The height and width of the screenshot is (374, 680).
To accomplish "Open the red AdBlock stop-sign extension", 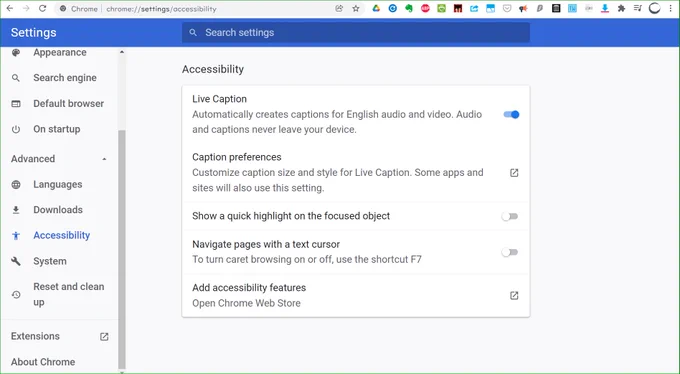I will 425,8.
